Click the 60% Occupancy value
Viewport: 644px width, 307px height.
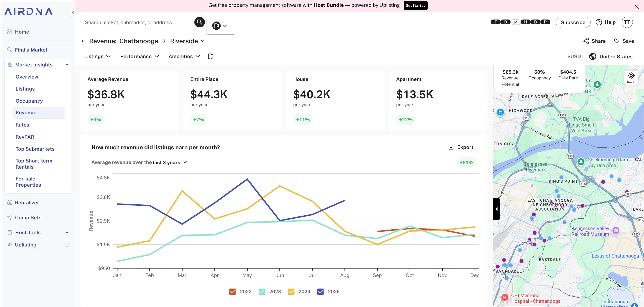[x=539, y=72]
